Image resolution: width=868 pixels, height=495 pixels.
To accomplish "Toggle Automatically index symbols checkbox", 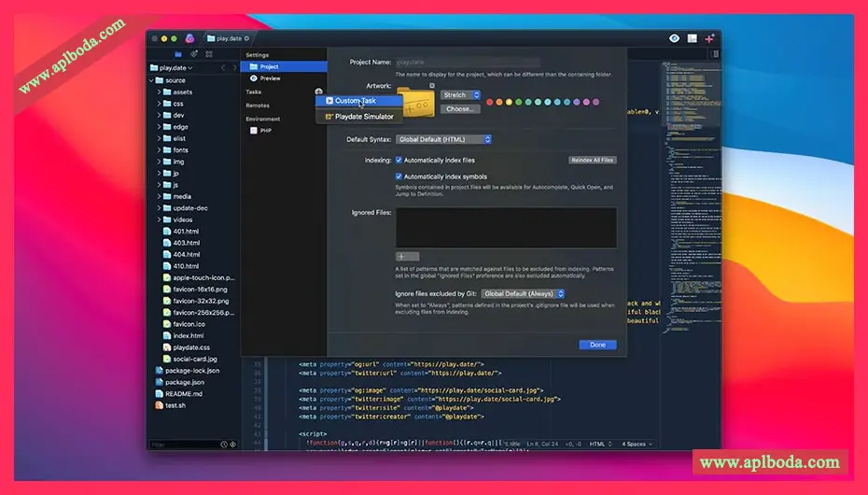I will (x=399, y=177).
